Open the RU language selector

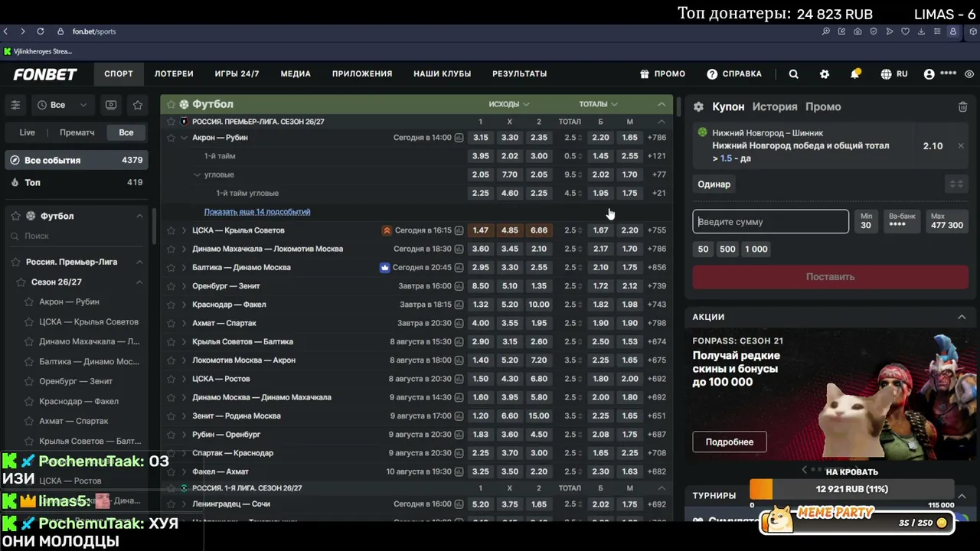[894, 74]
